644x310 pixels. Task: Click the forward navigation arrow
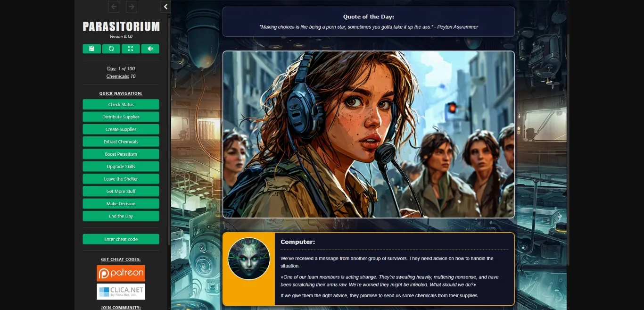131,7
